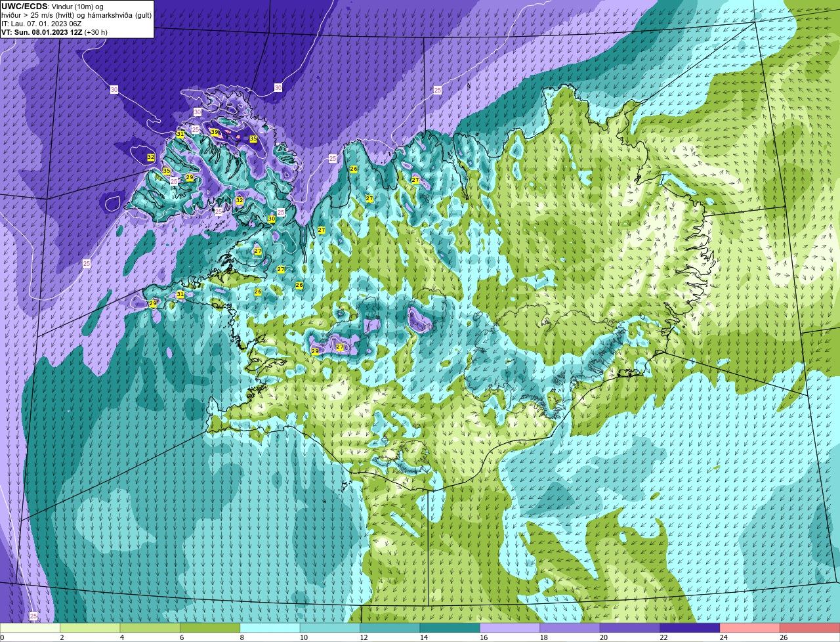Pick the 4–6 m/s green legend swatch
840x642 pixels.
[x=150, y=628]
